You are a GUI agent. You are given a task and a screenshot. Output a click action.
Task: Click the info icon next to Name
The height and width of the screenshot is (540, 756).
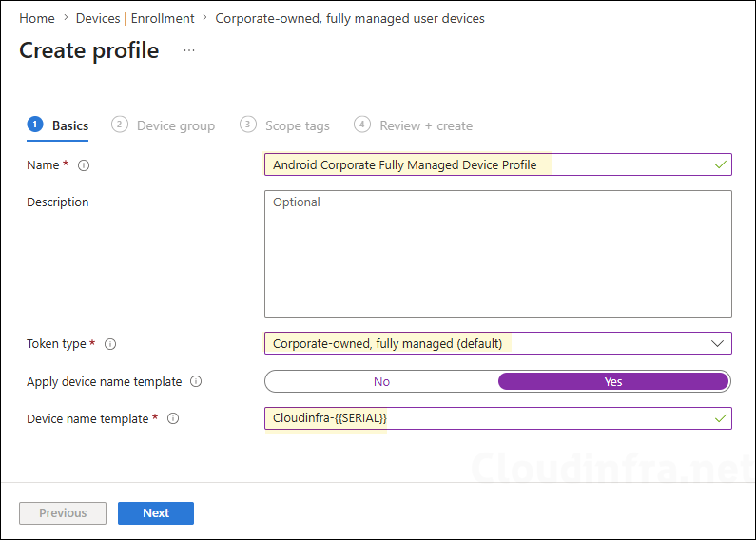point(84,165)
